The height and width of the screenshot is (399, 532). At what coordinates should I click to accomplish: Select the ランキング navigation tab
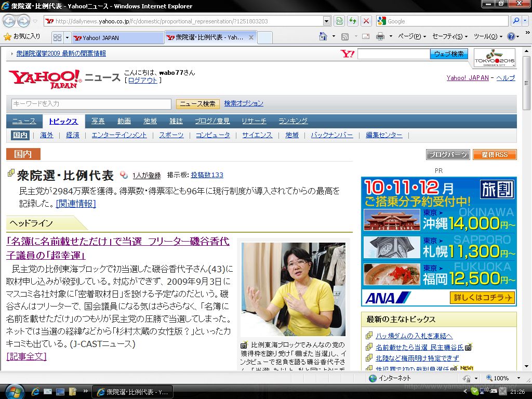click(293, 121)
